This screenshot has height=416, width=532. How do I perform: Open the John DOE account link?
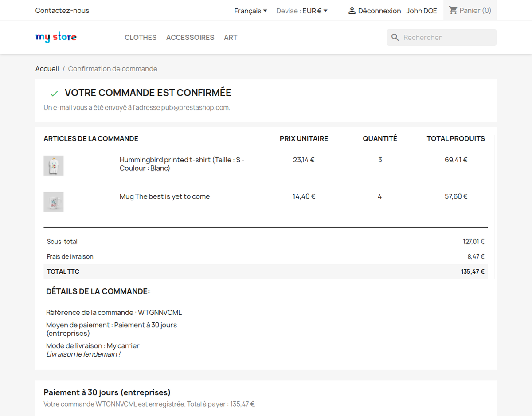pos(422,11)
